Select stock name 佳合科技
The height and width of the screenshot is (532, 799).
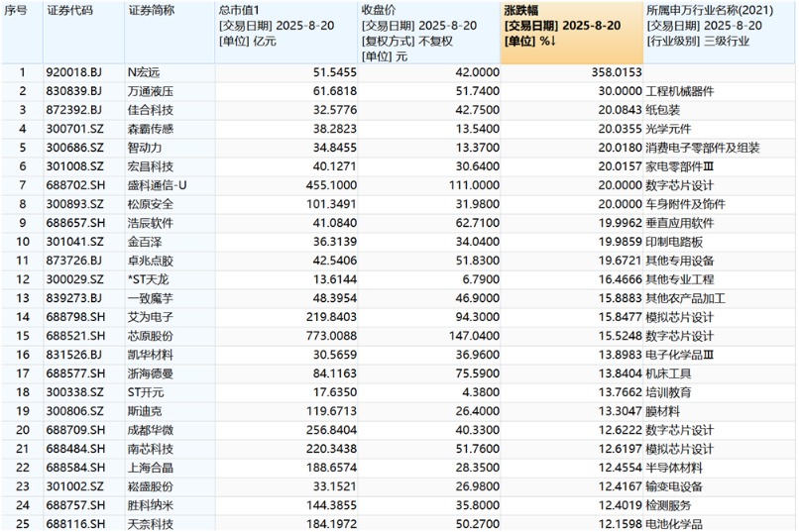[151, 110]
